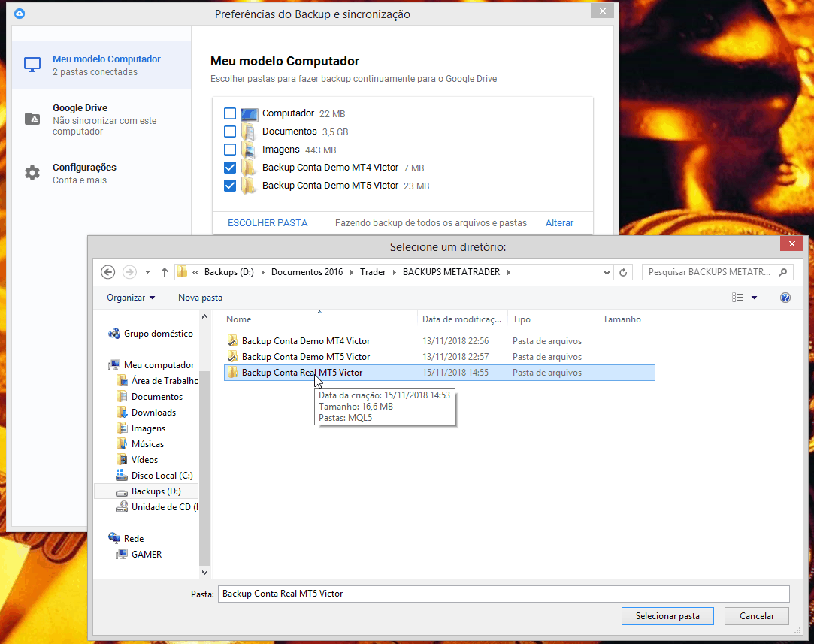Expand the chevron after Trader in breadcrumb
The image size is (814, 644).
tap(395, 272)
